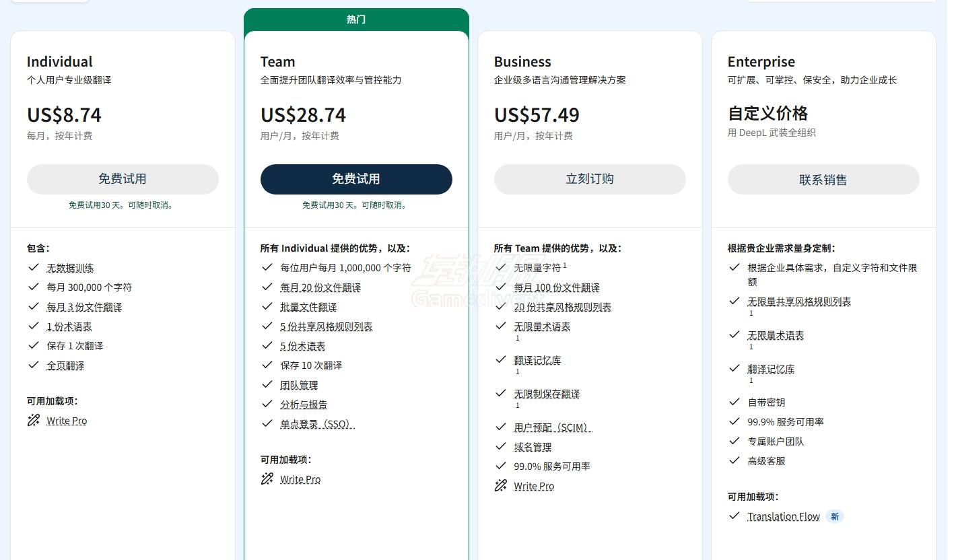Select the 热门 tab above the Team plan
Screen dimensions: 958x560
coord(356,20)
